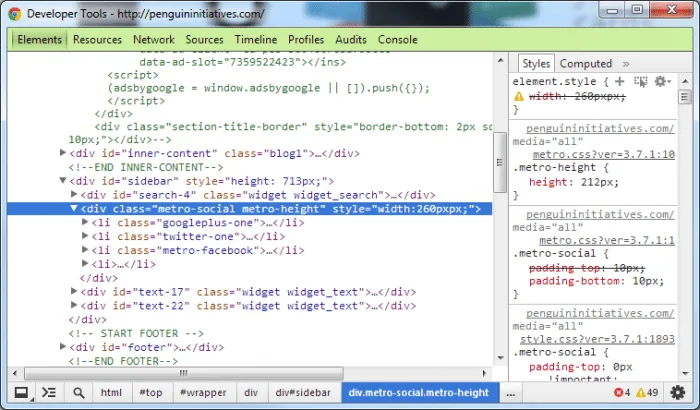Click Chrome logo in the title bar
This screenshot has height=410, width=700.
15,14
